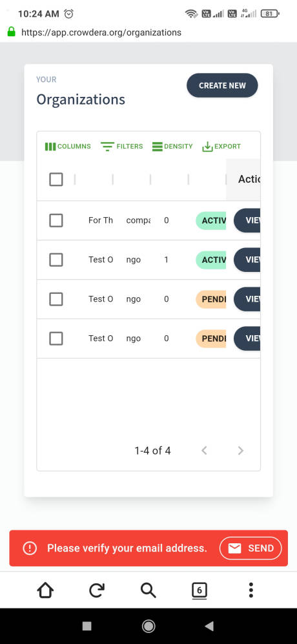This screenshot has width=297, height=644.
Task: Check the box for the For Th row
Action: [56, 220]
